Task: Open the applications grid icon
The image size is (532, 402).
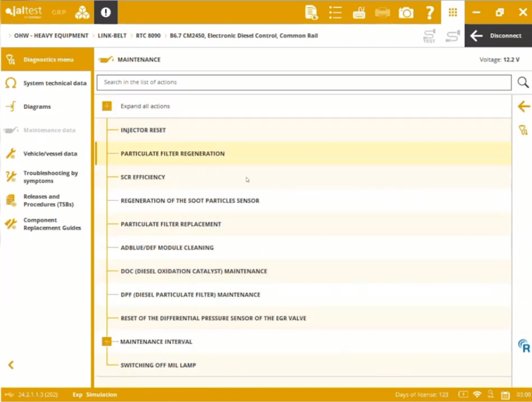Action: pyautogui.click(x=452, y=12)
